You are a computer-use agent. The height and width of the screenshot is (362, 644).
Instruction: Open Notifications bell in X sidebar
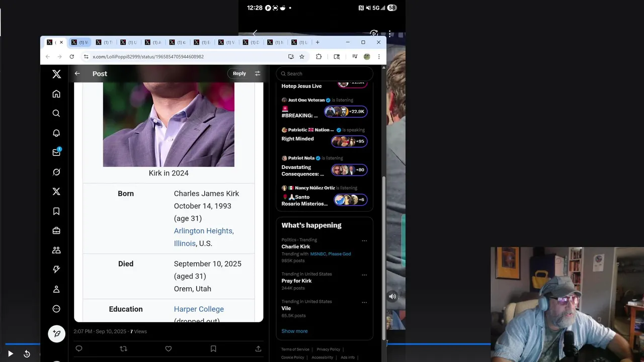coord(56,133)
